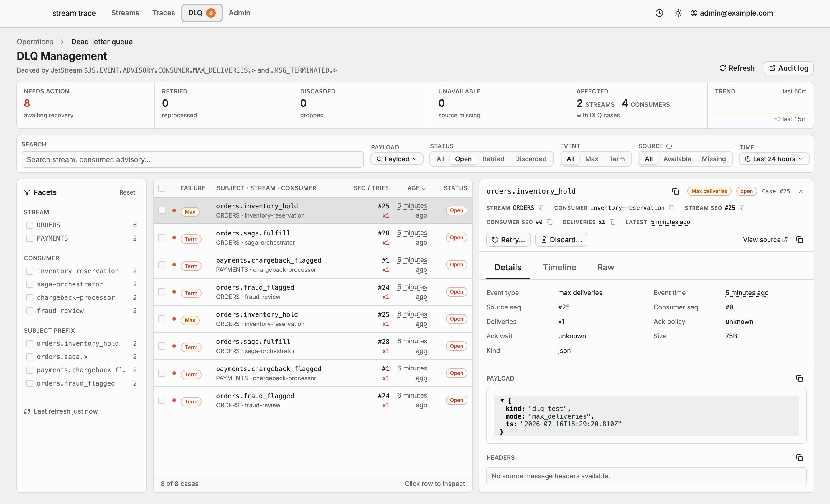Click the Max deliveries tag in detail header
The height and width of the screenshot is (504, 830).
(x=709, y=191)
